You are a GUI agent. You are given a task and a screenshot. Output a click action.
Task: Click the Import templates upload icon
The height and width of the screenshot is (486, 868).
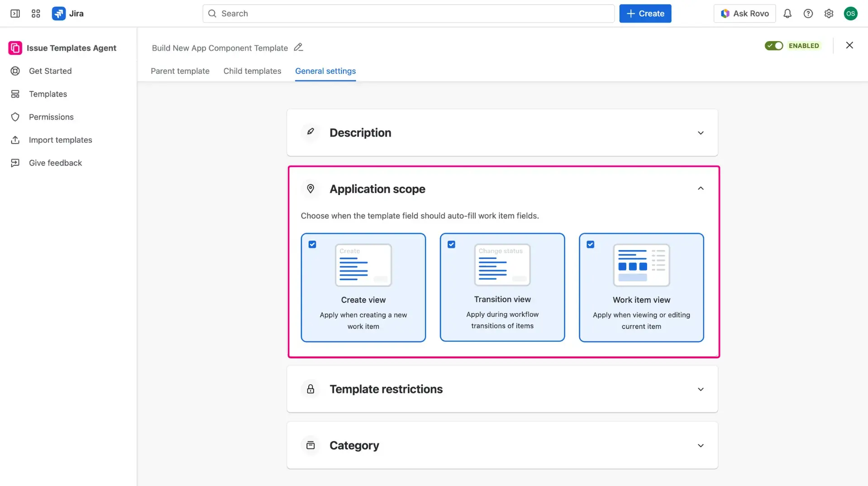15,140
